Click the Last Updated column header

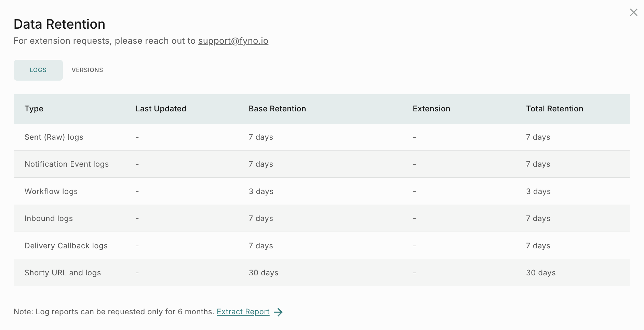[161, 109]
